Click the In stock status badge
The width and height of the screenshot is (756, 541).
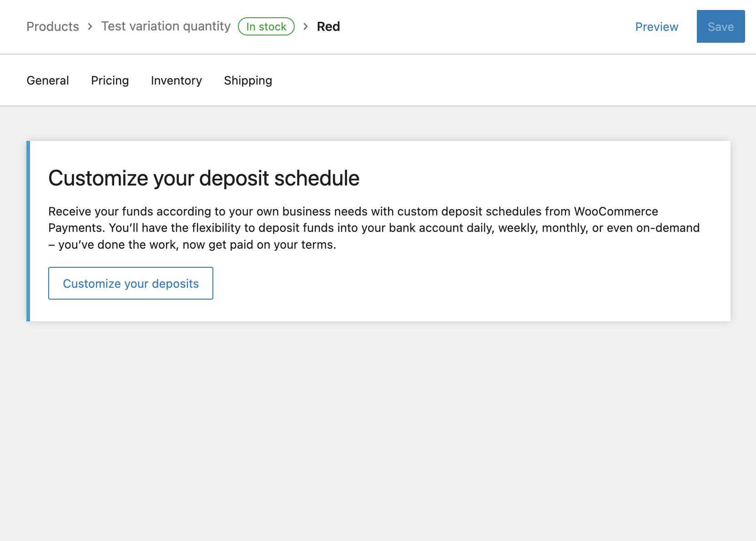pos(266,26)
